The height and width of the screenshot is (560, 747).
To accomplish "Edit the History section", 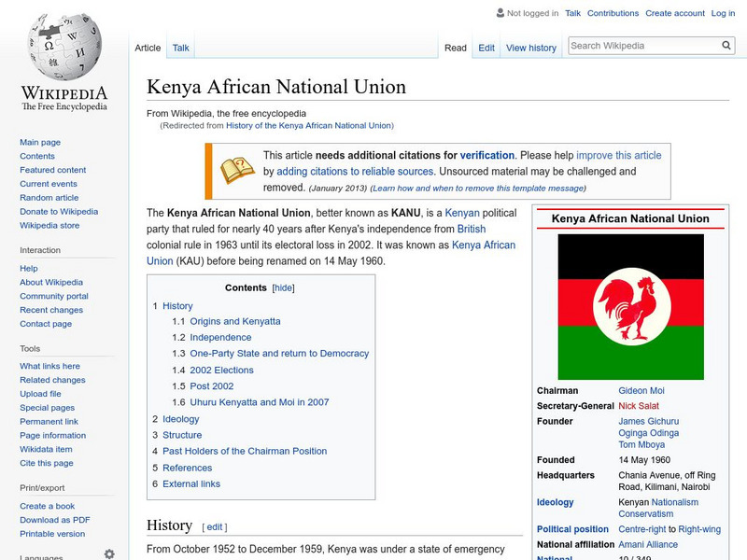I will [215, 526].
